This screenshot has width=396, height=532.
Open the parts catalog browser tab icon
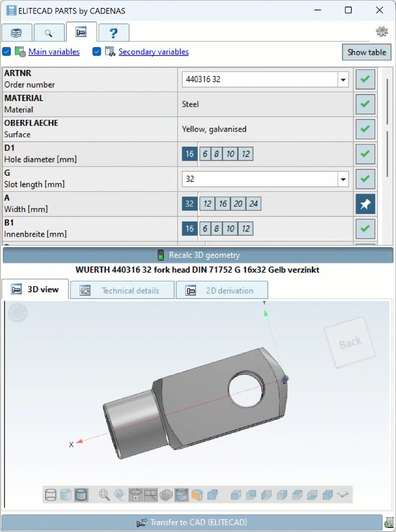click(17, 32)
